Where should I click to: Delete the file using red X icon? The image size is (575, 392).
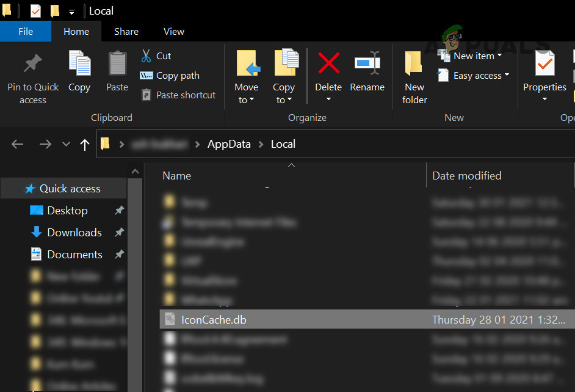pyautogui.click(x=328, y=63)
